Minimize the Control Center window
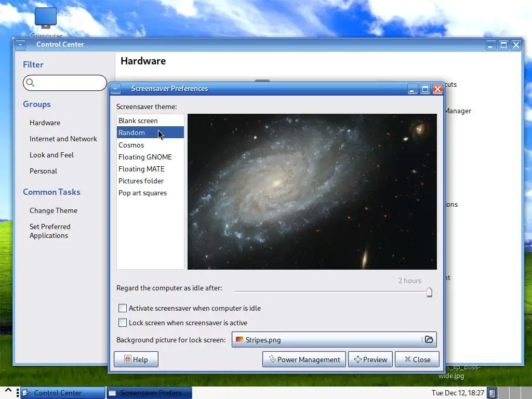Screen dimensions: 532x399 pyautogui.click(x=490, y=45)
